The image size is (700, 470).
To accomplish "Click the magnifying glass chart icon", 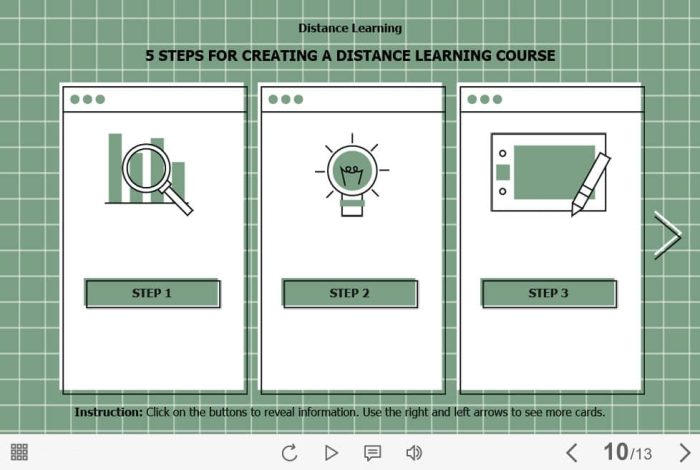I will click(x=150, y=173).
